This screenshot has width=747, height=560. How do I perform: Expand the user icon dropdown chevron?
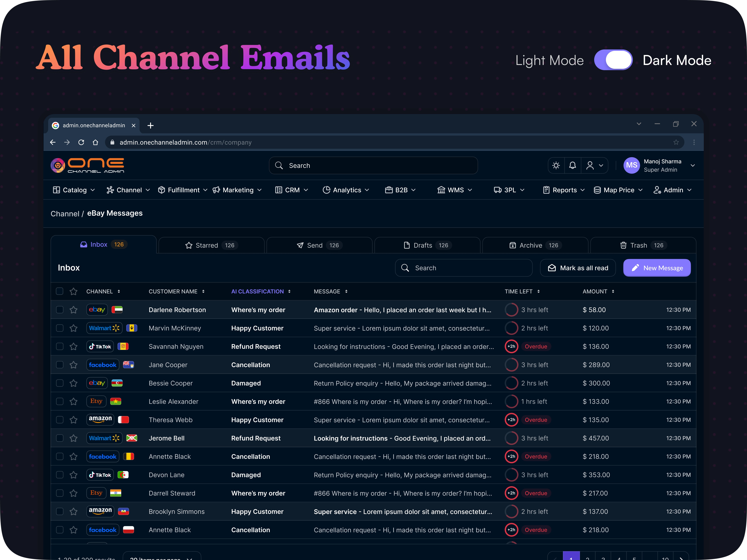pyautogui.click(x=601, y=165)
